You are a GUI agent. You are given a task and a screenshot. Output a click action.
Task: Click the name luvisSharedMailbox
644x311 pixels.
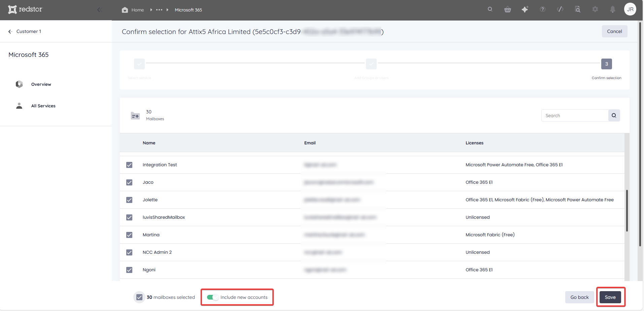pos(164,217)
